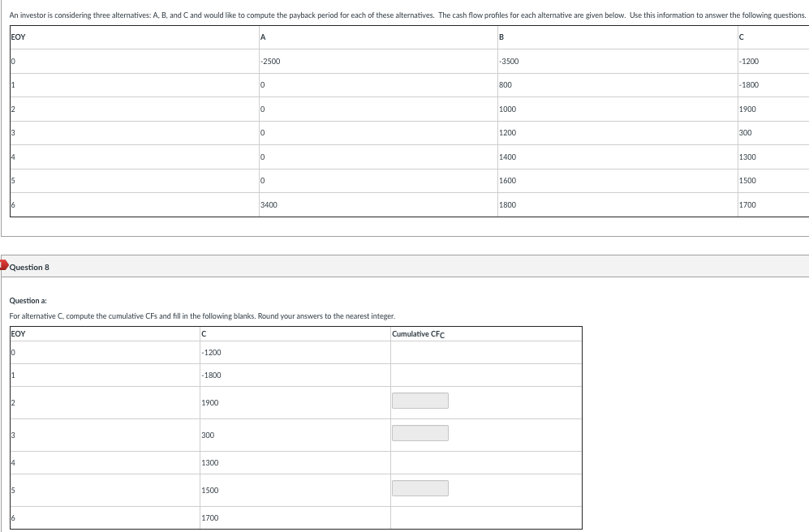Click 1700 in the top cash flow table
Screen dimensions: 809x532
747,204
